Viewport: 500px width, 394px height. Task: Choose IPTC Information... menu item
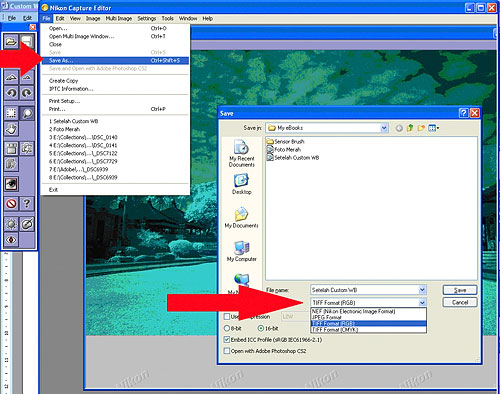tap(115, 89)
